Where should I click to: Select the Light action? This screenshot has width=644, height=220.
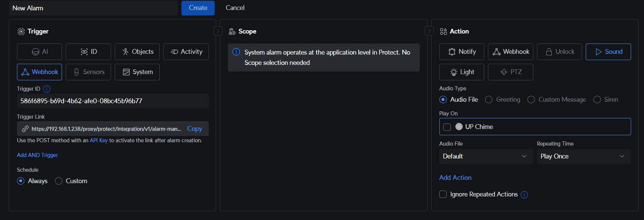pos(462,72)
